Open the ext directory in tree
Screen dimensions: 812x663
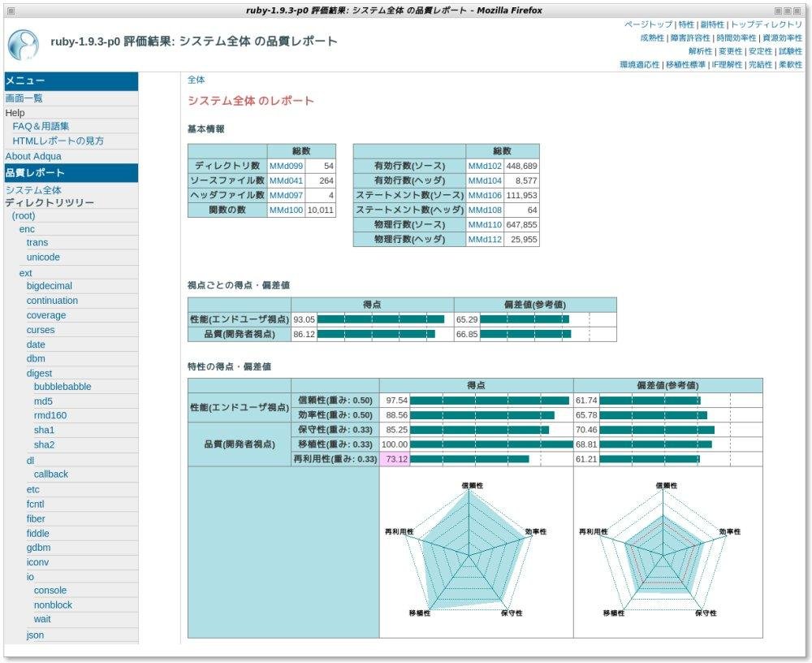25,273
